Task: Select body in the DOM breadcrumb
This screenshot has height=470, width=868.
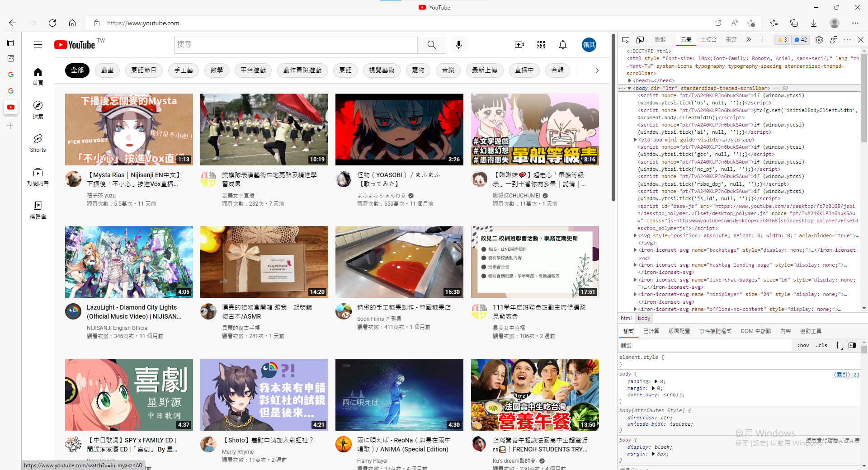Action: (644, 318)
